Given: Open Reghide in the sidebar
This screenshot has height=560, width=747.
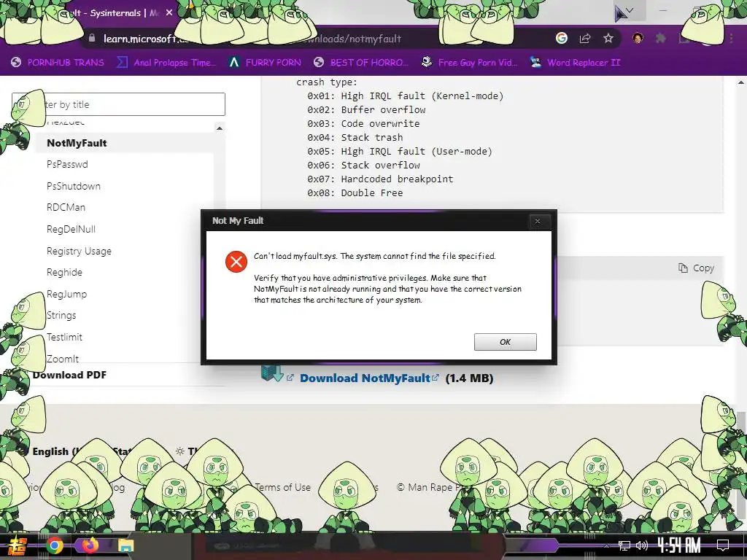Looking at the screenshot, I should click(x=64, y=273).
